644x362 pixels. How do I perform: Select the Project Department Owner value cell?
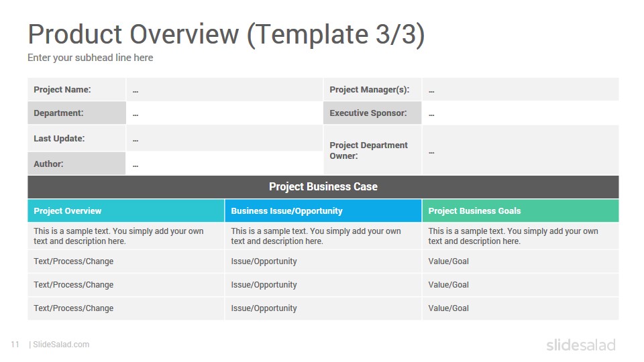(521, 150)
